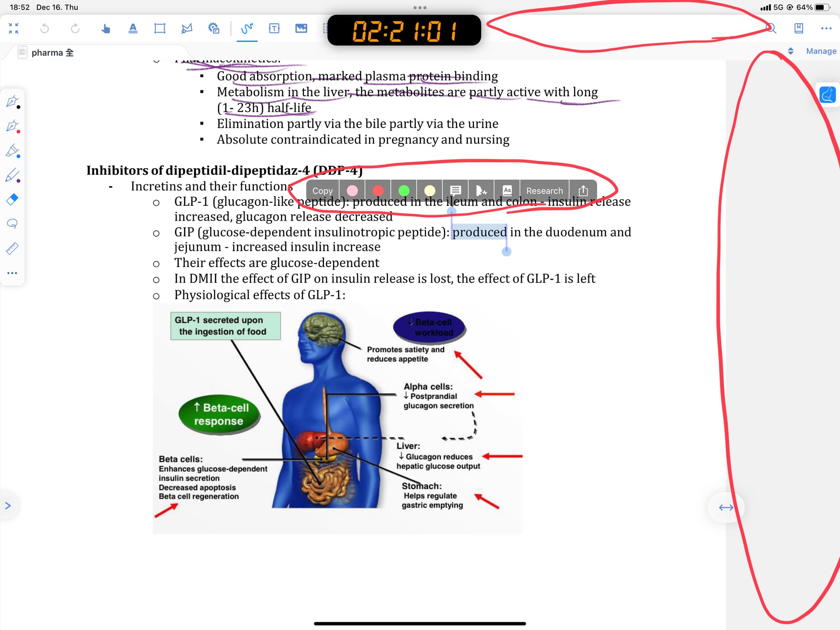840x630 pixels.
Task: Open sort up-down arrows beside Manage
Action: [791, 51]
